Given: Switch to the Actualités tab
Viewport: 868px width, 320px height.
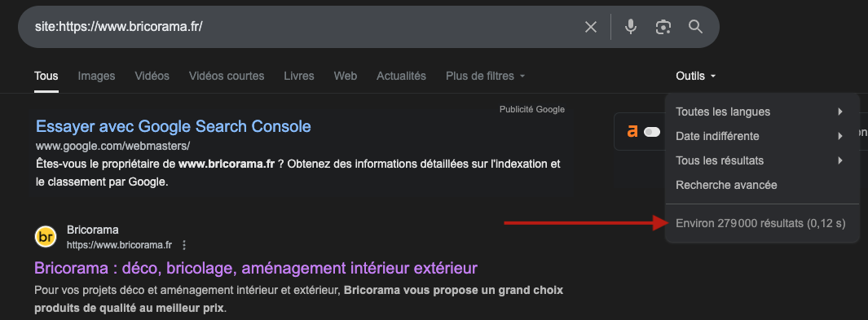Looking at the screenshot, I should tap(401, 77).
